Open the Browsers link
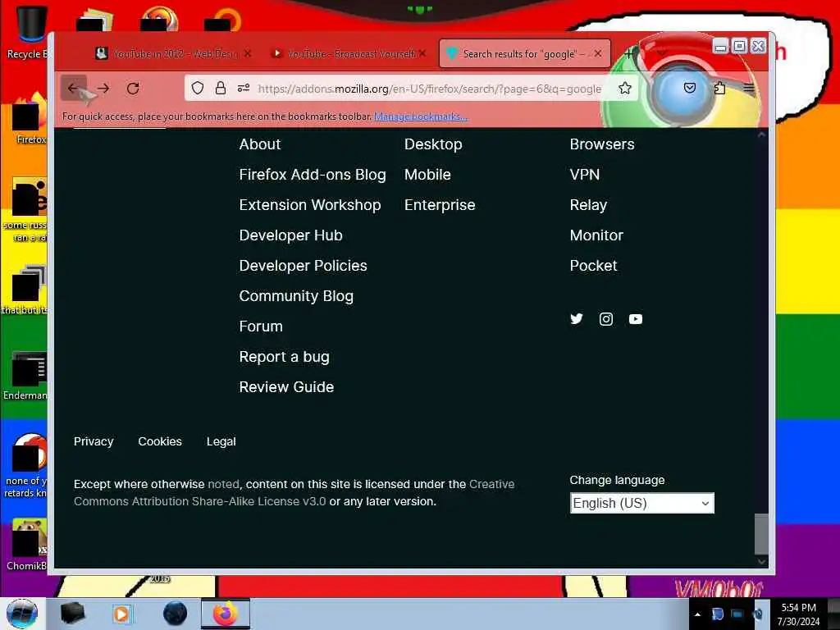This screenshot has height=630, width=840. [601, 144]
